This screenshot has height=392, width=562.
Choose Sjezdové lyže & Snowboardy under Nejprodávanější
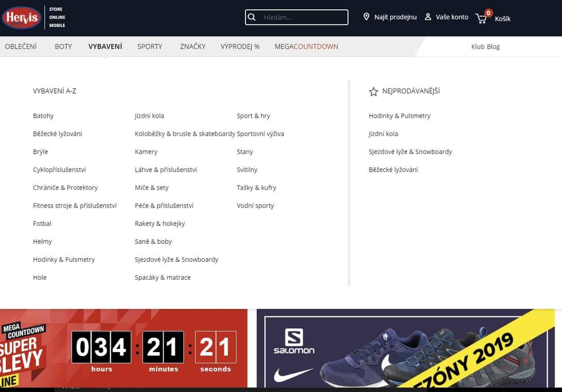point(410,152)
